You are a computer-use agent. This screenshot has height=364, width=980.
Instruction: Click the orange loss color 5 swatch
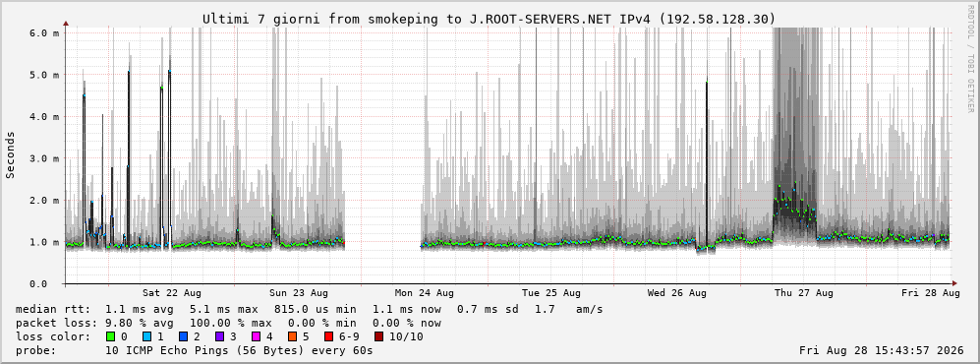click(292, 336)
